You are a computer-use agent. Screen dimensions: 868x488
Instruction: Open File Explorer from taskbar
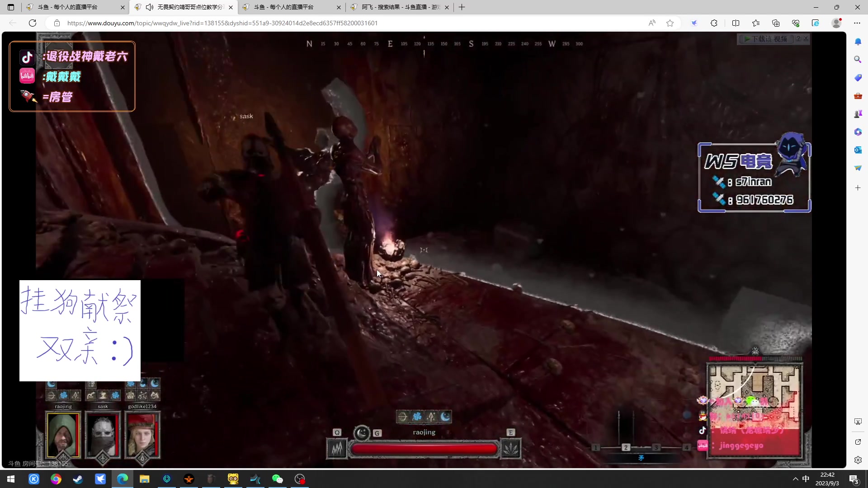click(145, 479)
